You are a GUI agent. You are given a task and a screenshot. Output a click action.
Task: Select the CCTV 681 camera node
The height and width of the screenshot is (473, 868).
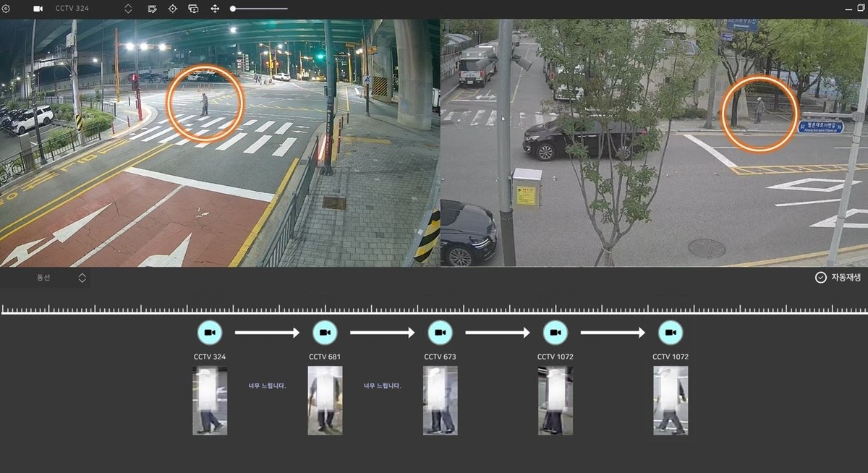click(325, 332)
